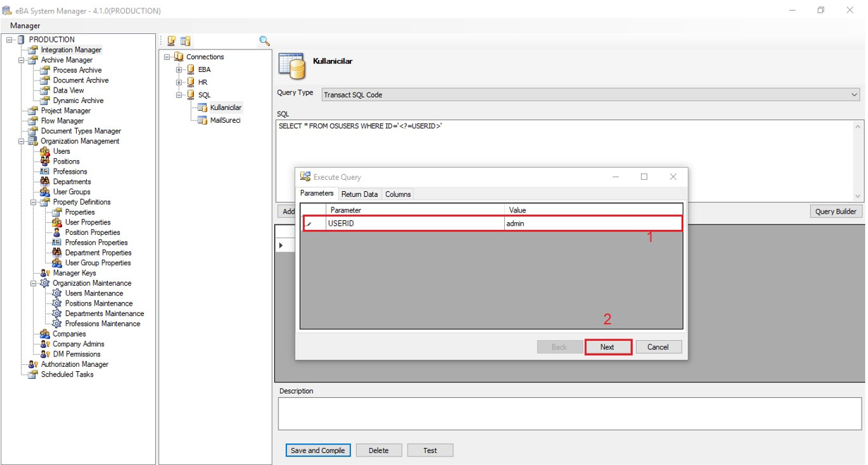This screenshot has width=868, height=465.
Task: Click the Save and Compile button
Action: click(318, 450)
